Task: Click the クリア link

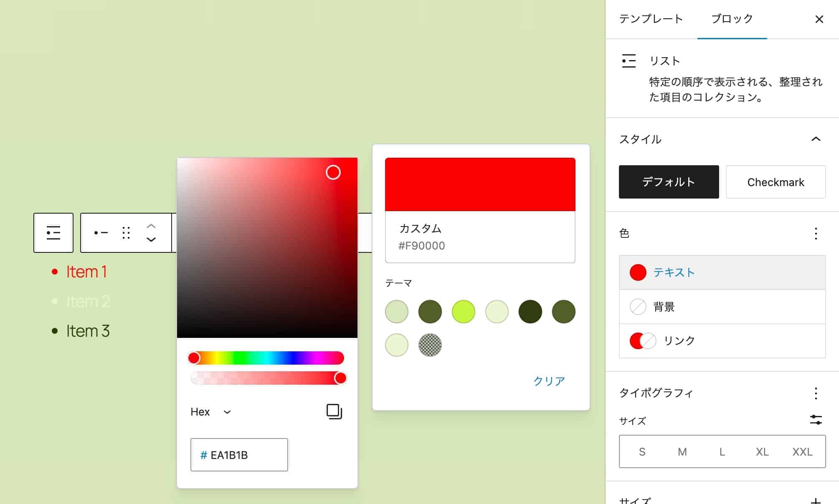Action: [x=549, y=381]
